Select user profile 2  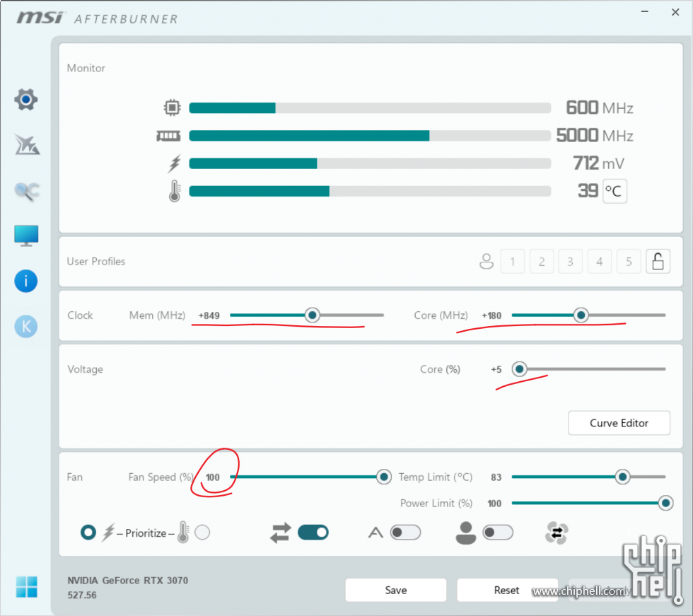[x=542, y=262]
